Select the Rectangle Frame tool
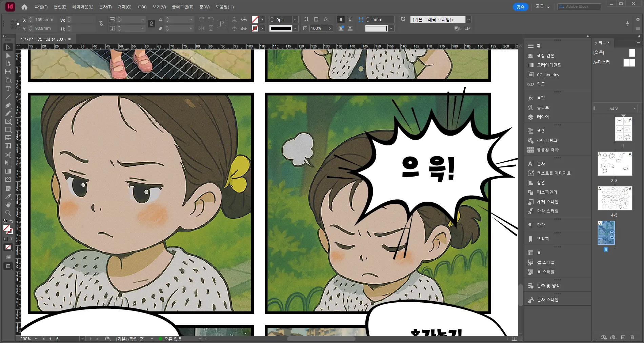Viewport: 644px width, 343px height. click(x=8, y=122)
